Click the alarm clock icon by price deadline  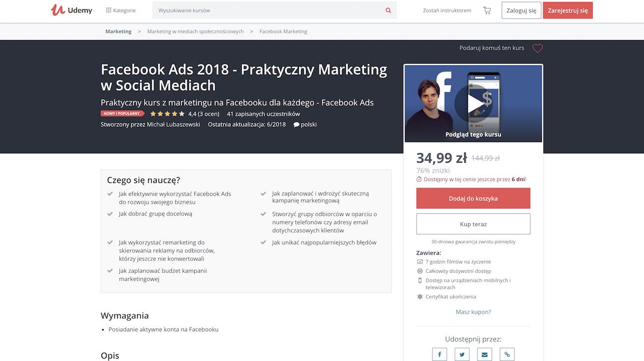pyautogui.click(x=419, y=180)
